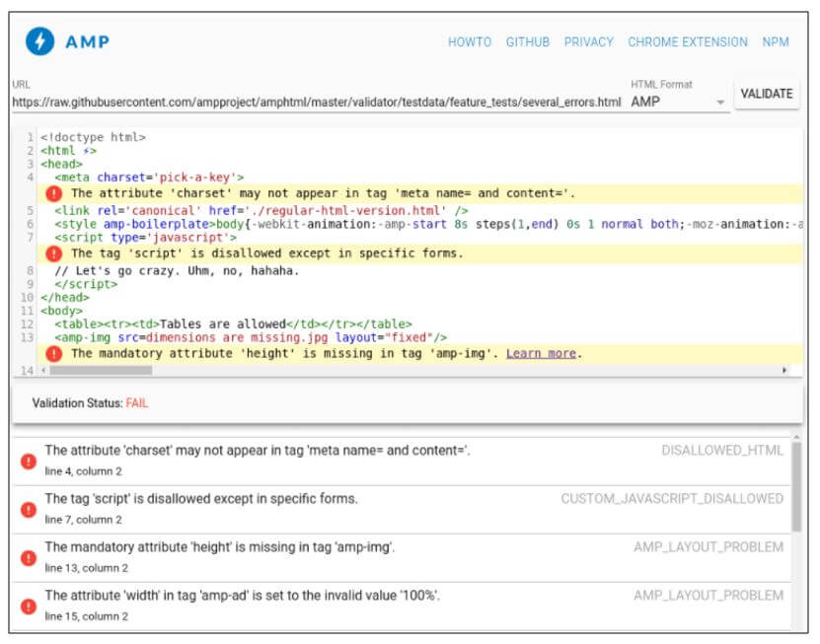Image resolution: width=820 pixels, height=644 pixels.
Task: Open the GITHUB link
Action: coord(528,41)
